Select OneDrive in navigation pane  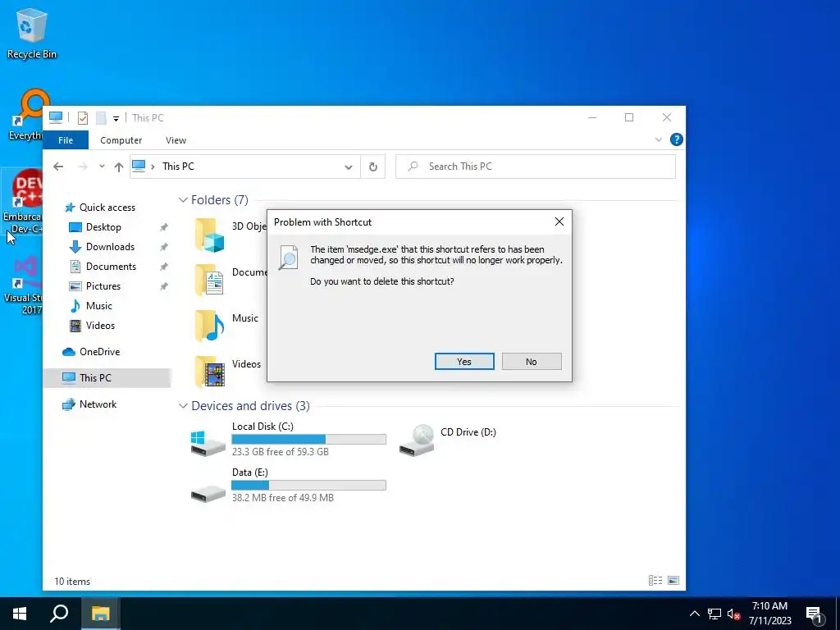click(x=99, y=352)
